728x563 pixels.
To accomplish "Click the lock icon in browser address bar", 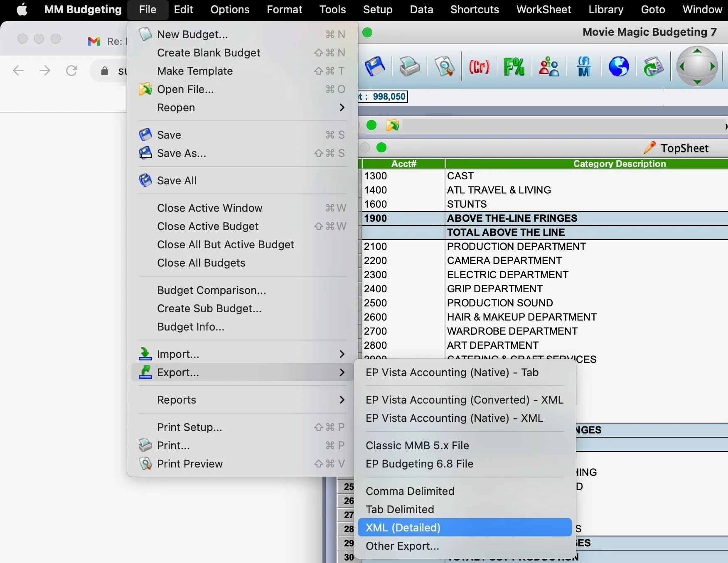I will 105,71.
